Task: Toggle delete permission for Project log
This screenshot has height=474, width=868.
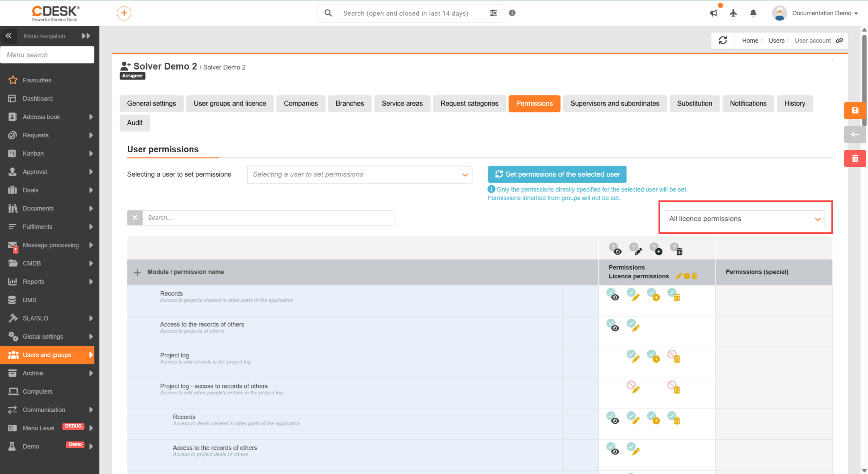Action: [x=674, y=356]
